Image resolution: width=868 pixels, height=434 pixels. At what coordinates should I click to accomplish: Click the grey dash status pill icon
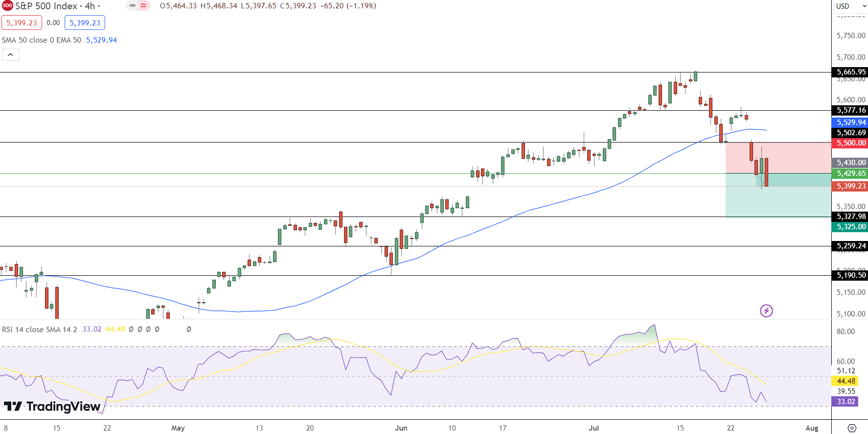coord(133,6)
